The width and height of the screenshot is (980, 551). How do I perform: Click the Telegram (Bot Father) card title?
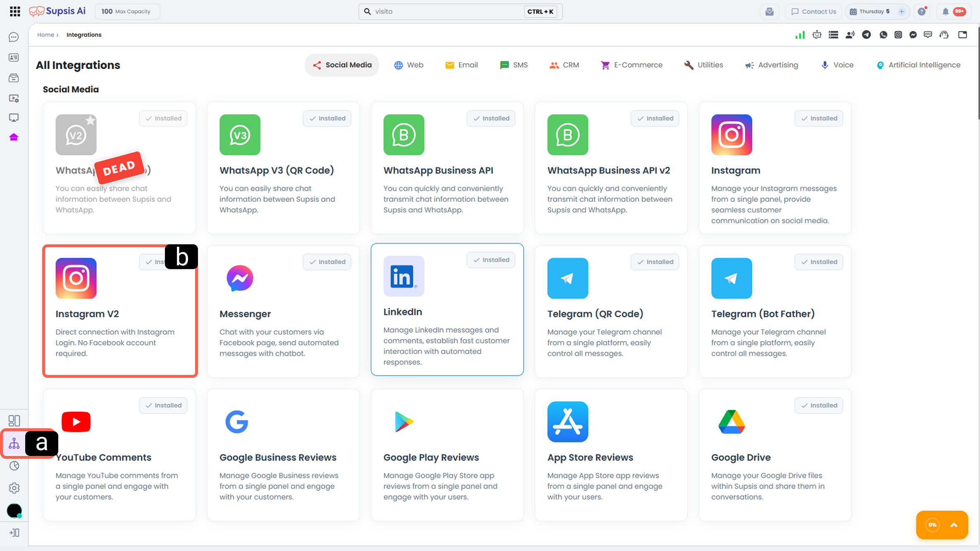pyautogui.click(x=763, y=314)
